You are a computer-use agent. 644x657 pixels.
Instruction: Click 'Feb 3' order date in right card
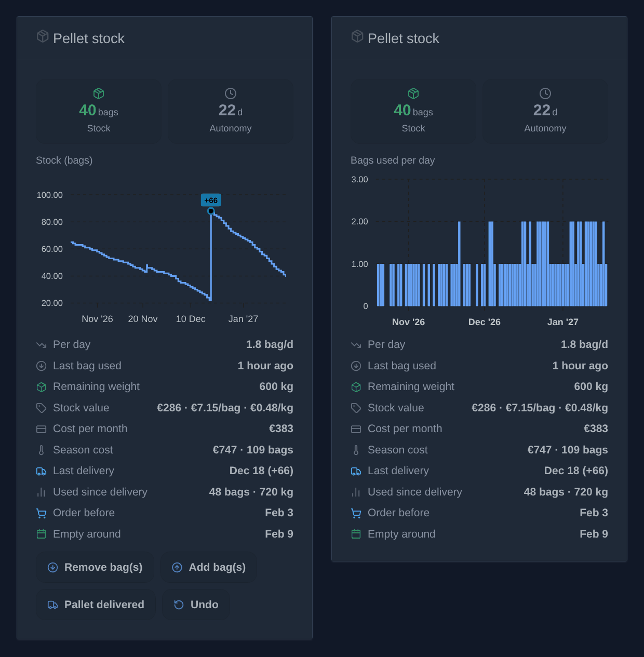[x=594, y=513]
